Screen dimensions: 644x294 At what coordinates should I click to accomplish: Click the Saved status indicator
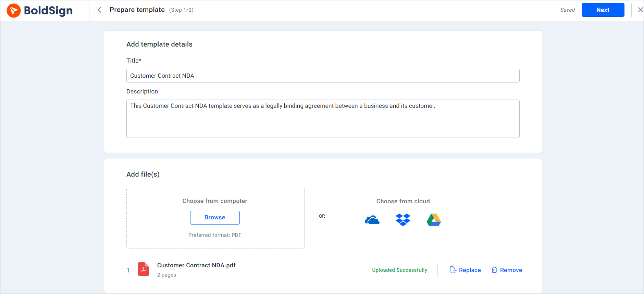(568, 10)
